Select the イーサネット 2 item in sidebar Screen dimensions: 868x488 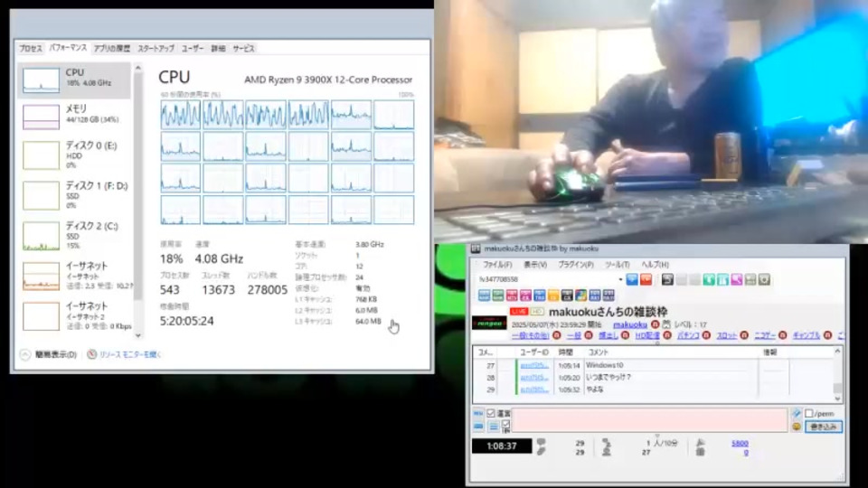[75, 316]
